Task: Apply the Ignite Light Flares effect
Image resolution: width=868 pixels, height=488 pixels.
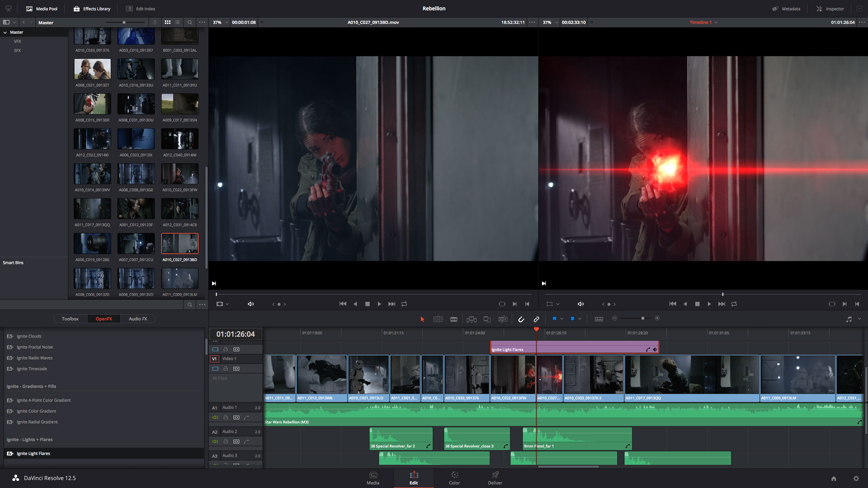Action: tap(34, 453)
